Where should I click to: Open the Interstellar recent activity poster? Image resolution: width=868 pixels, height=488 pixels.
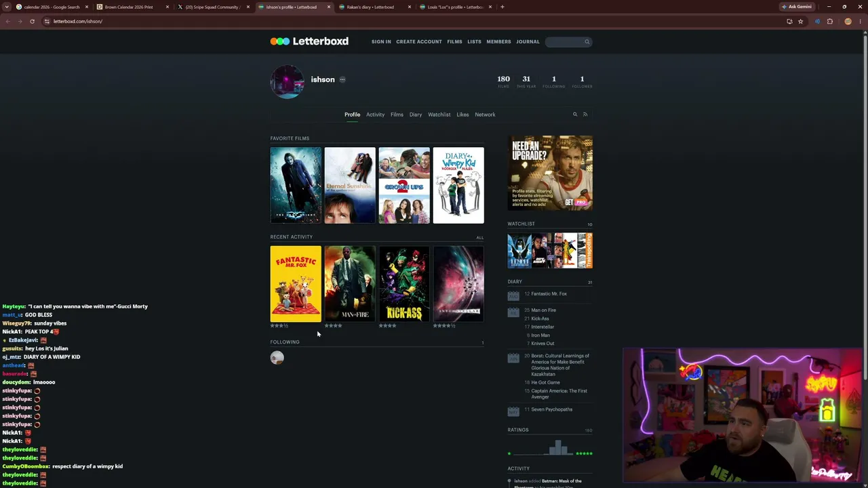click(458, 284)
